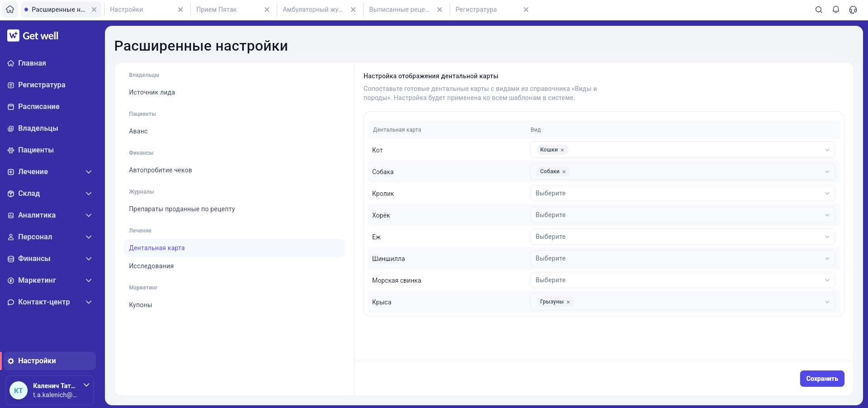
Task: Remove the Грызуны tag from Крыса
Action: pos(568,302)
